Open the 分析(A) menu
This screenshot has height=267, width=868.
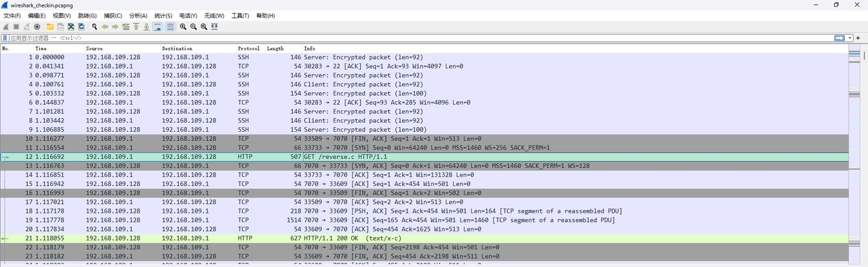tap(138, 15)
